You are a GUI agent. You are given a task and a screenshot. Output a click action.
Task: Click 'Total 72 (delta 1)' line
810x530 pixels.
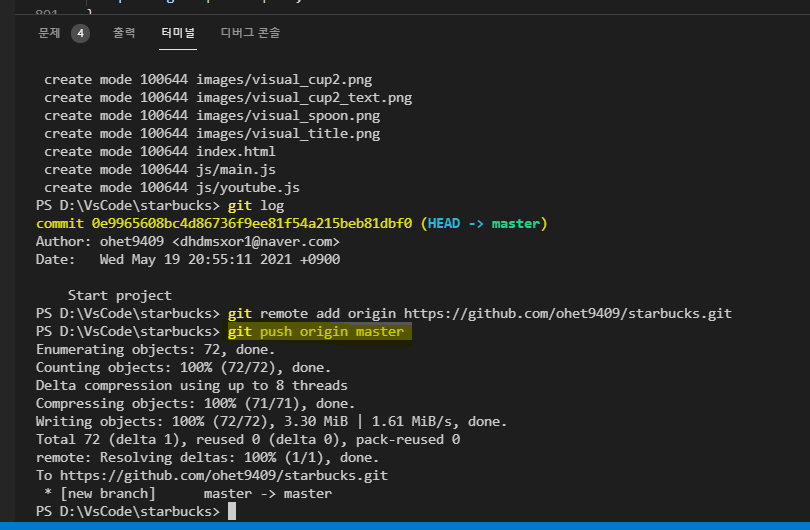pos(247,440)
